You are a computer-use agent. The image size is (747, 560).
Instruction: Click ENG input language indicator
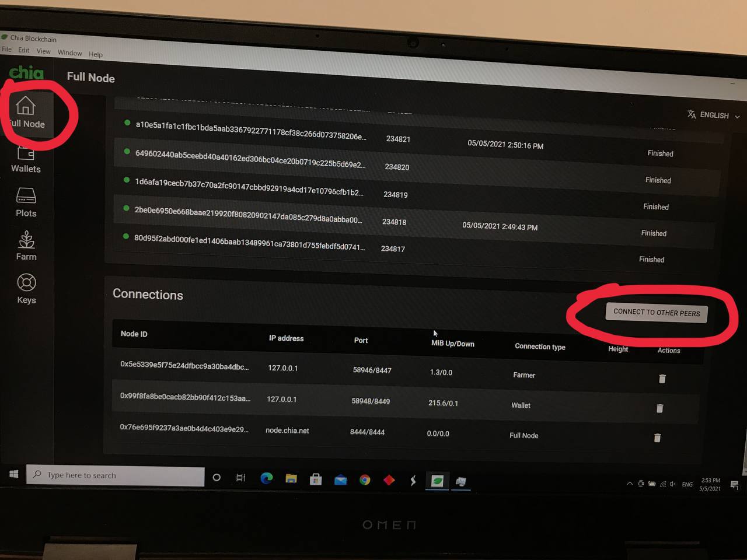click(x=687, y=484)
